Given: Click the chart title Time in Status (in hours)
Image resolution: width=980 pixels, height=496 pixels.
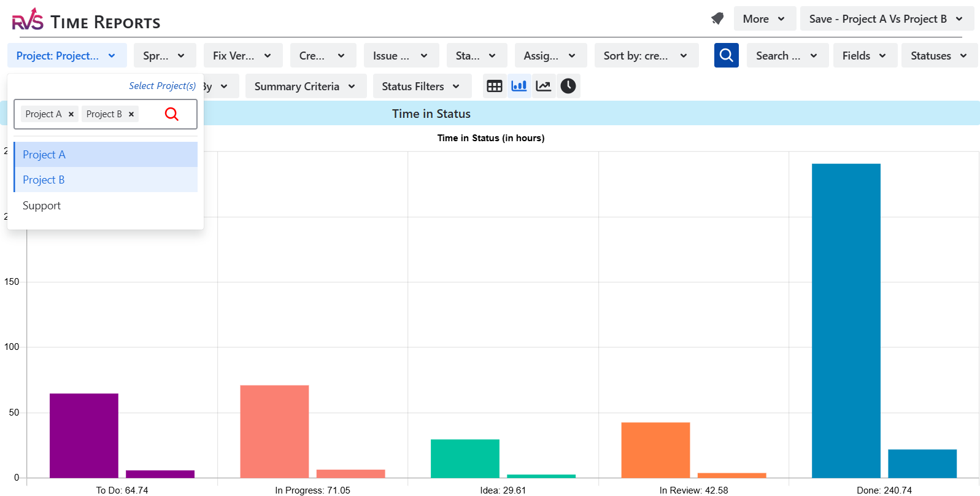Looking at the screenshot, I should [491, 138].
